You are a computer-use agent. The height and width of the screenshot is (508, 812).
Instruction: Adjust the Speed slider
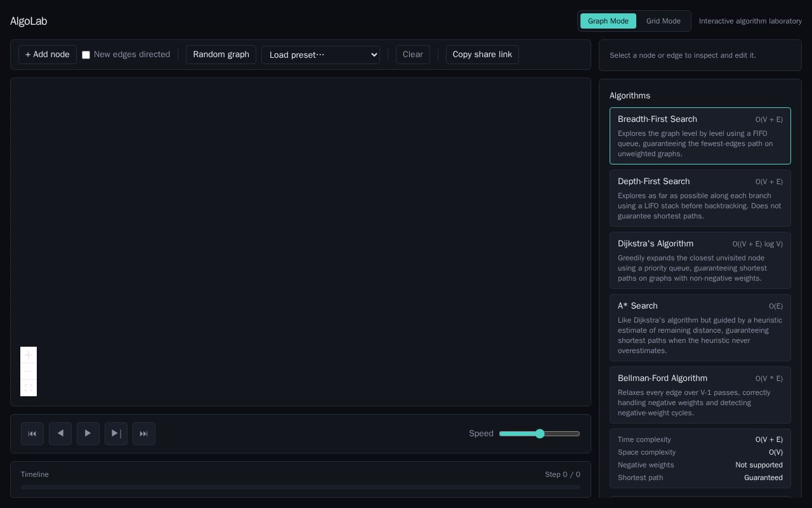(540, 434)
